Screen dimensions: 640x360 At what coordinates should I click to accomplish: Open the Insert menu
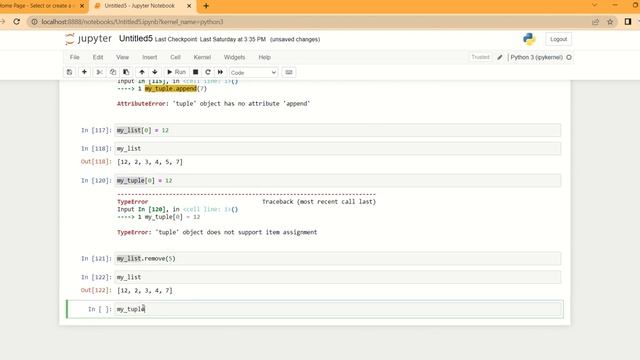tap(149, 57)
